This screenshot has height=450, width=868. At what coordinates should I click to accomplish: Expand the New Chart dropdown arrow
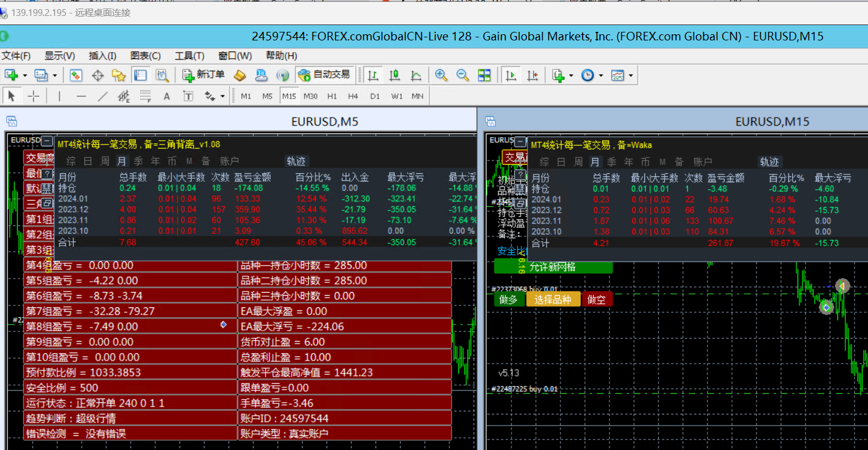pos(25,76)
